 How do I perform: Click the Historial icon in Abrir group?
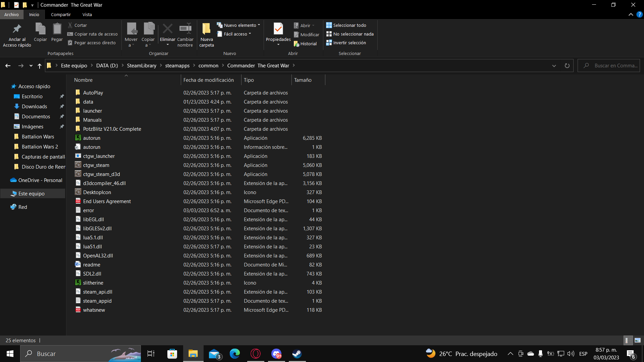(x=297, y=44)
